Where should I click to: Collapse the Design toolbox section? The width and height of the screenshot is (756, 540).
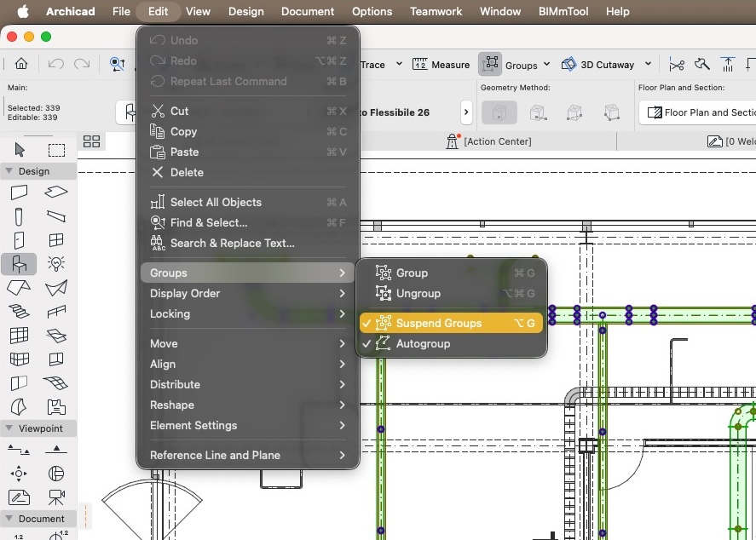9,171
